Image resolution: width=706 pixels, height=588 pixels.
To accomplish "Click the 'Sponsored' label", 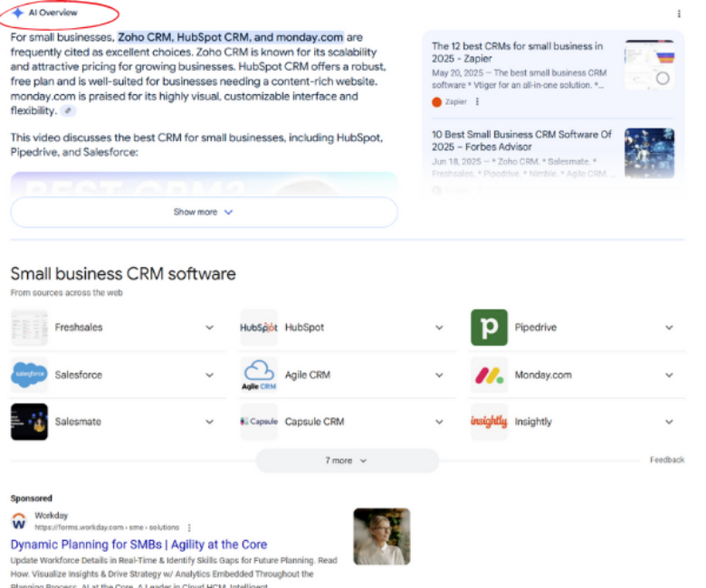I will coord(31,498).
